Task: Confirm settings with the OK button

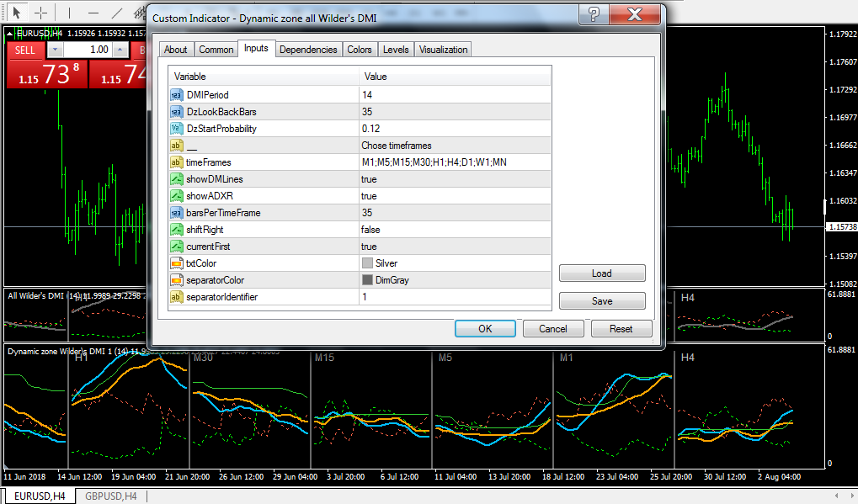Action: click(x=485, y=329)
